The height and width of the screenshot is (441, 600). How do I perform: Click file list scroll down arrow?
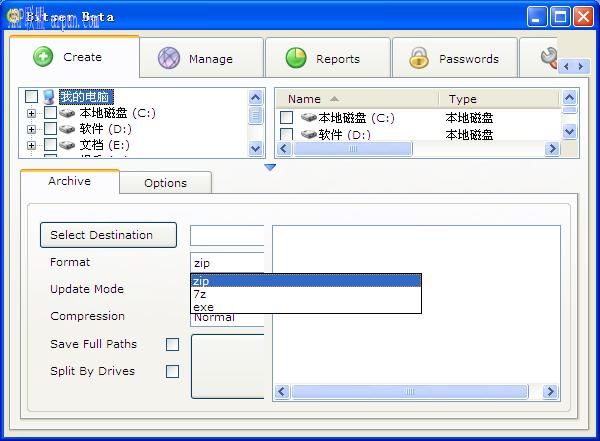[569, 132]
